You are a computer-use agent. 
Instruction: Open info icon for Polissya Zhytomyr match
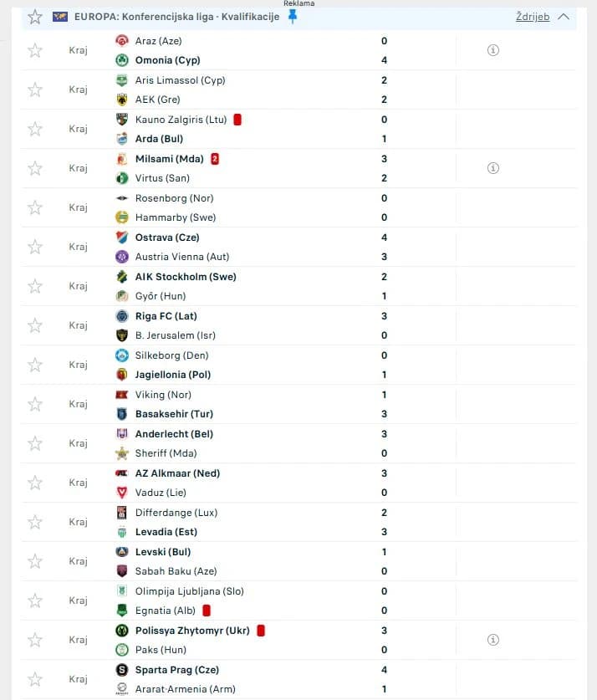pos(493,639)
